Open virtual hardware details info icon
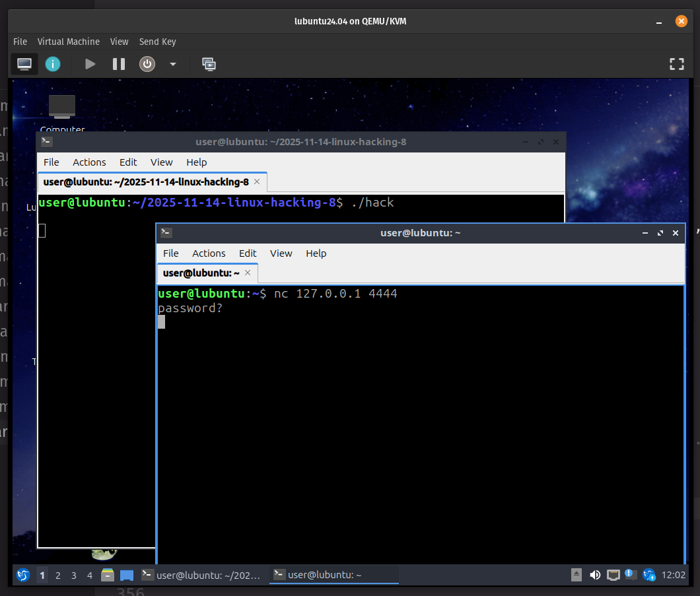This screenshot has height=596, width=700. (x=53, y=64)
